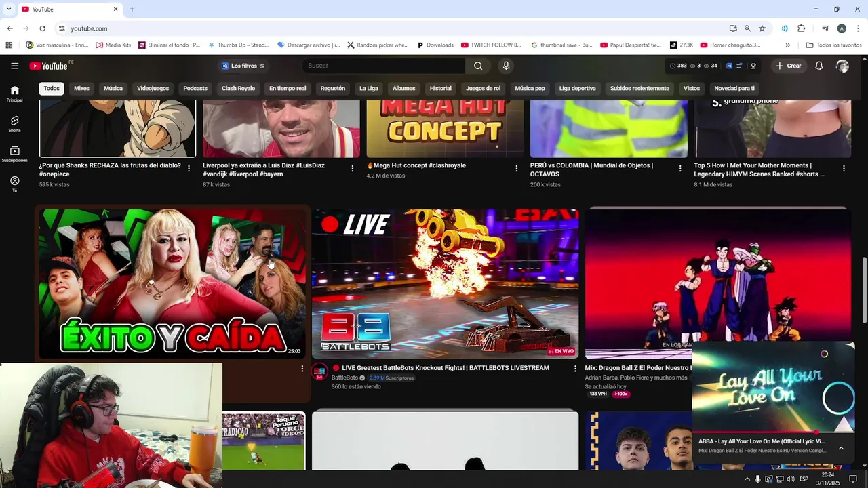
Task: Select the Clash Royale filter chip
Action: (238, 88)
